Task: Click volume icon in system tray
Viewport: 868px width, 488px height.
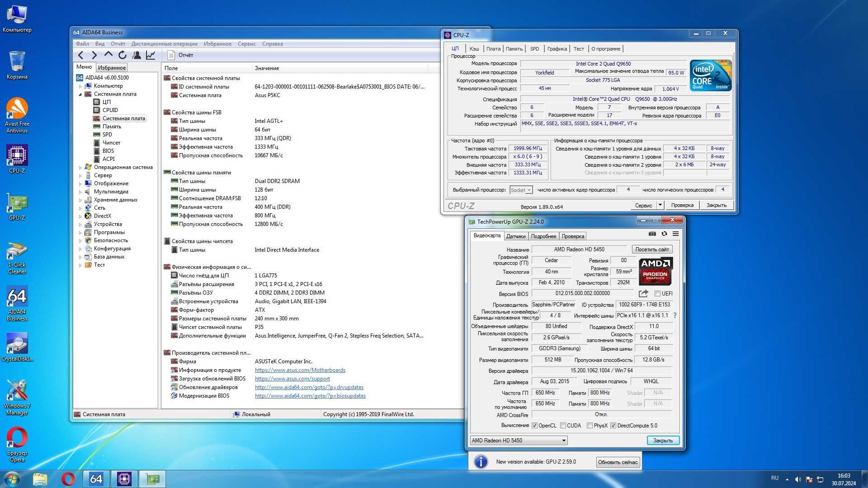Action: [x=798, y=479]
